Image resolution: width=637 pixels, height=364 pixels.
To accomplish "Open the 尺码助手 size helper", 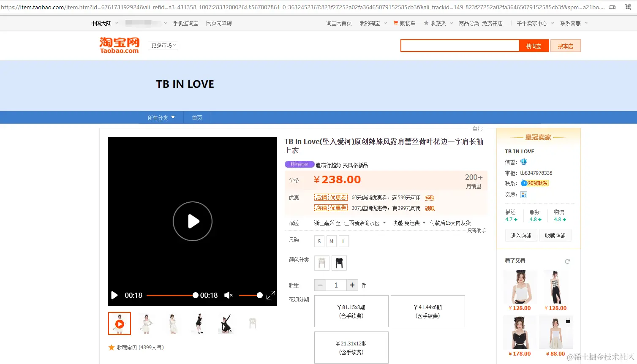I will point(476,231).
